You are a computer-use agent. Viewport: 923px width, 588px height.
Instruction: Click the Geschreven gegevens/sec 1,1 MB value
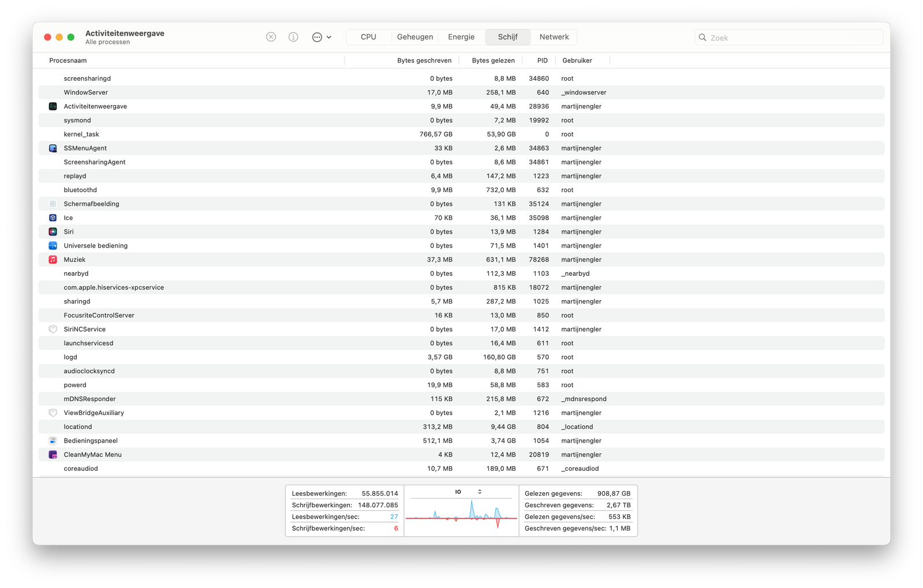tap(620, 528)
